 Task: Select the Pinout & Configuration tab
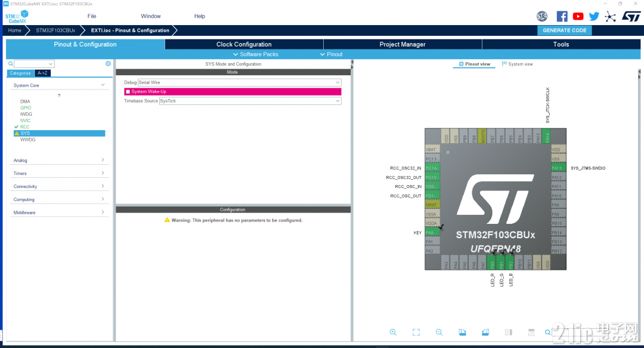click(x=85, y=44)
